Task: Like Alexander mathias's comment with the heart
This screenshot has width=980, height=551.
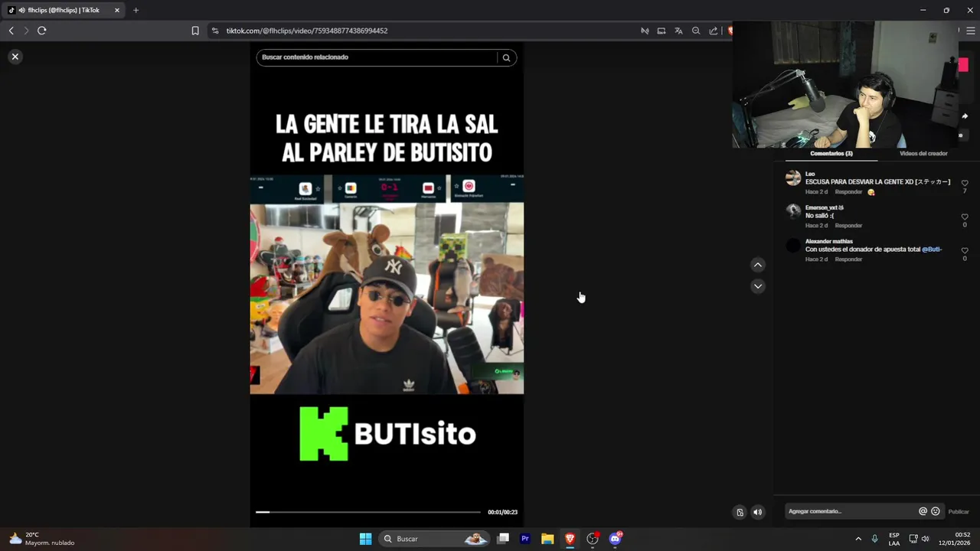Action: pos(965,251)
